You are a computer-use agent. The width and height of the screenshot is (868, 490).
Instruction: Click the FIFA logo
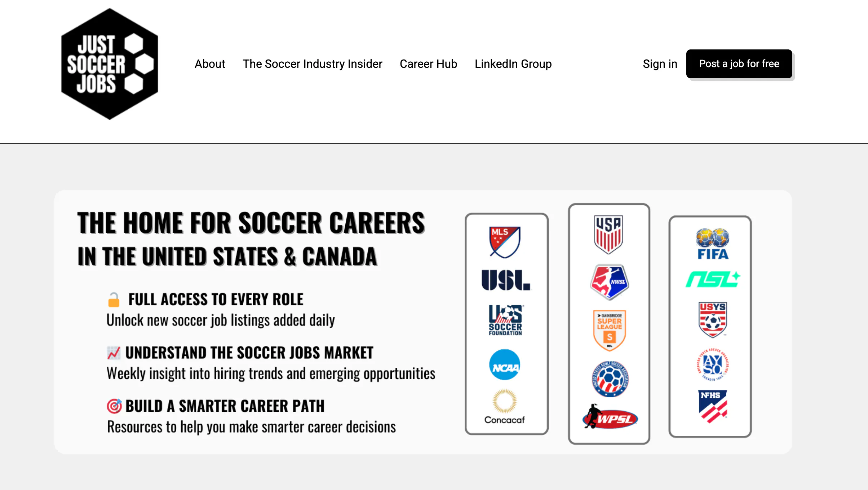(713, 244)
